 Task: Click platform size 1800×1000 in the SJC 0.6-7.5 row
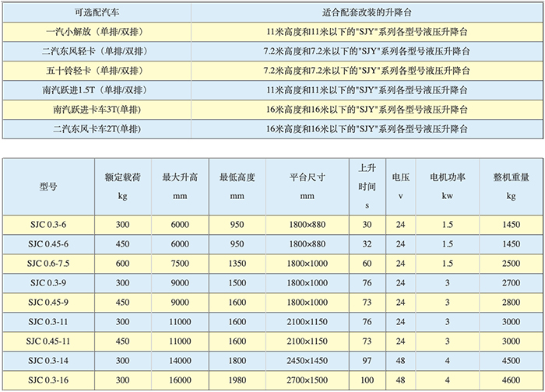click(308, 264)
